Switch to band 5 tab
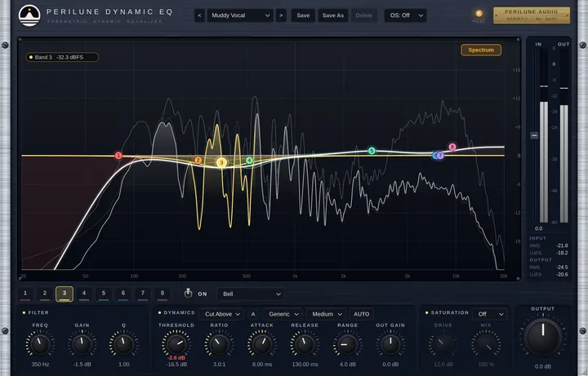This screenshot has width=588, height=376. 104,294
